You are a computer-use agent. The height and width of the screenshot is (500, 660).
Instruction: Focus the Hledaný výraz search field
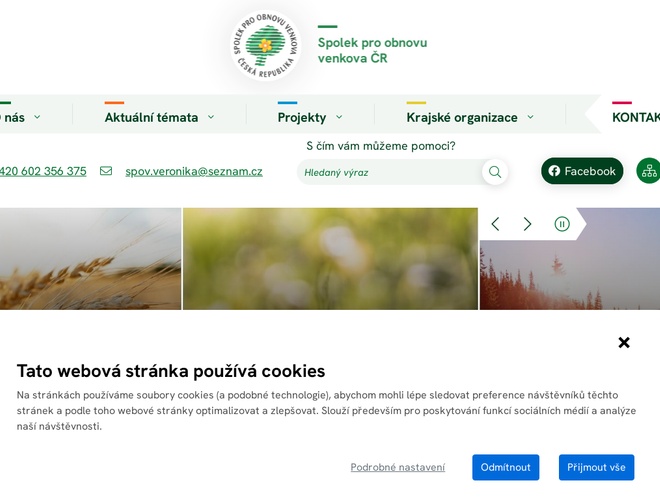389,172
